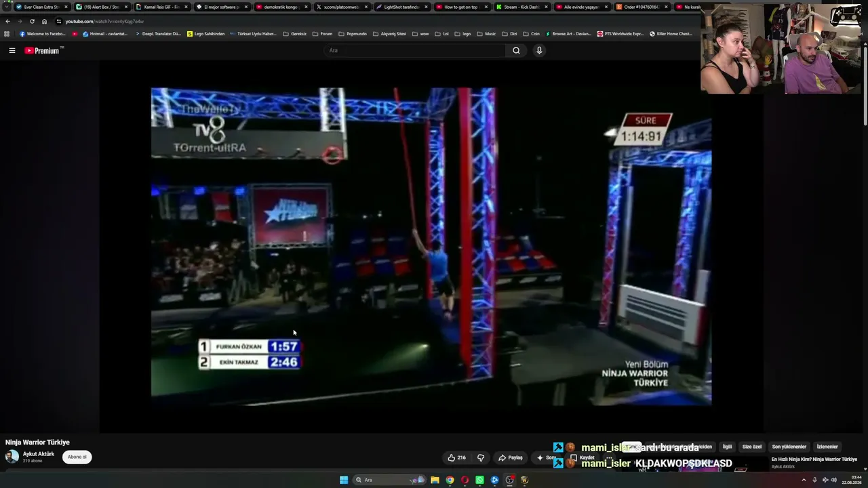Open the Forum bookmark folder

pyautogui.click(x=322, y=34)
